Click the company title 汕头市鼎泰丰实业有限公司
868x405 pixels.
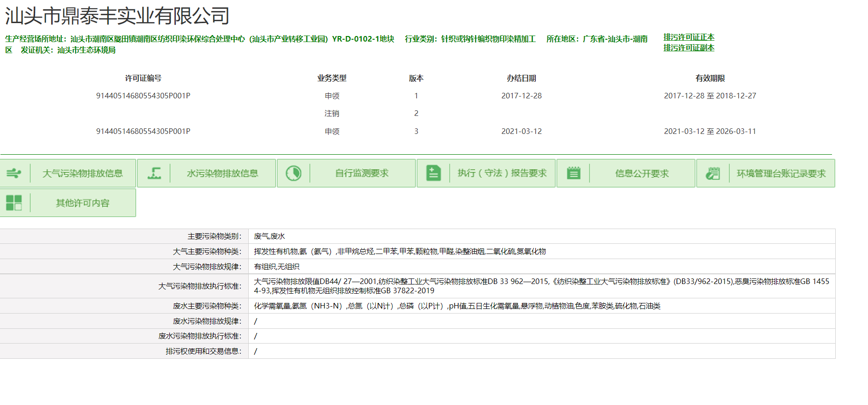pyautogui.click(x=117, y=16)
